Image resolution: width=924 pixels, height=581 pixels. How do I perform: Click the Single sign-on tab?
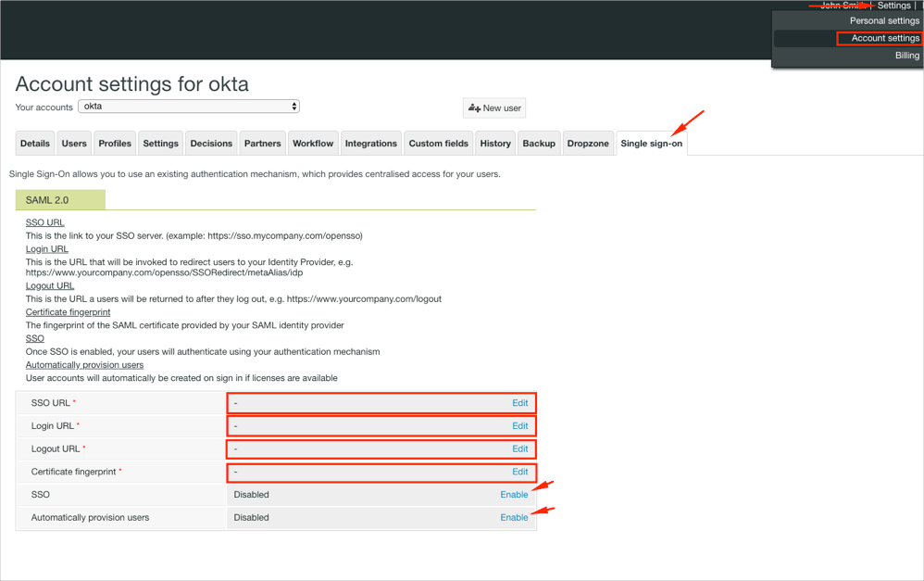(x=652, y=144)
